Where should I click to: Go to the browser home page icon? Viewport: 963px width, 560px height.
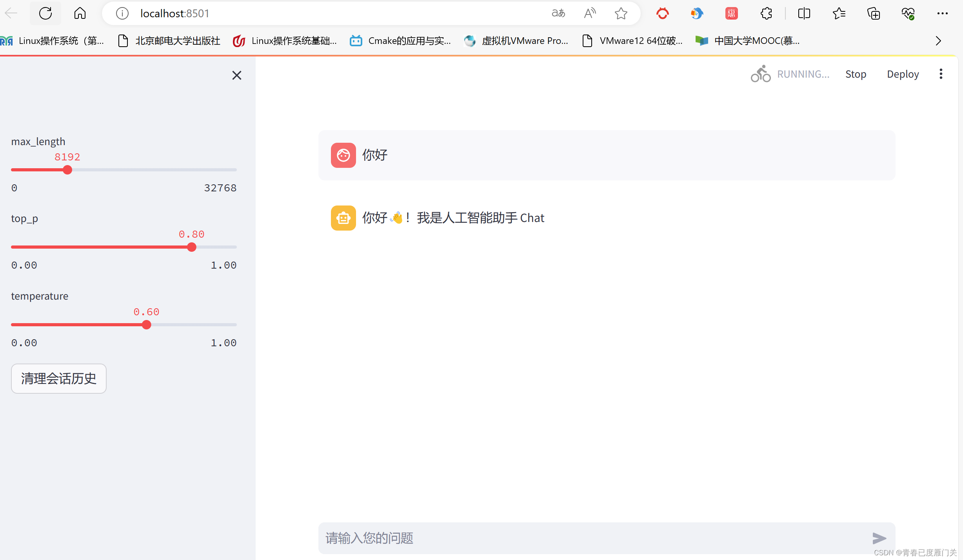point(80,13)
